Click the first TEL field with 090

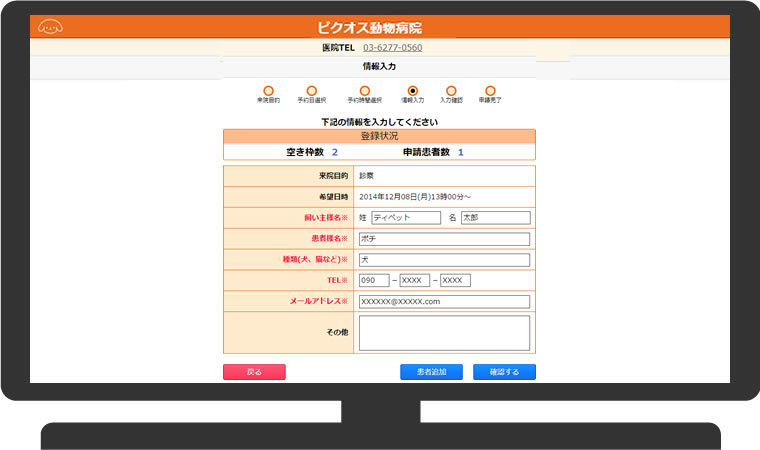tap(373, 281)
